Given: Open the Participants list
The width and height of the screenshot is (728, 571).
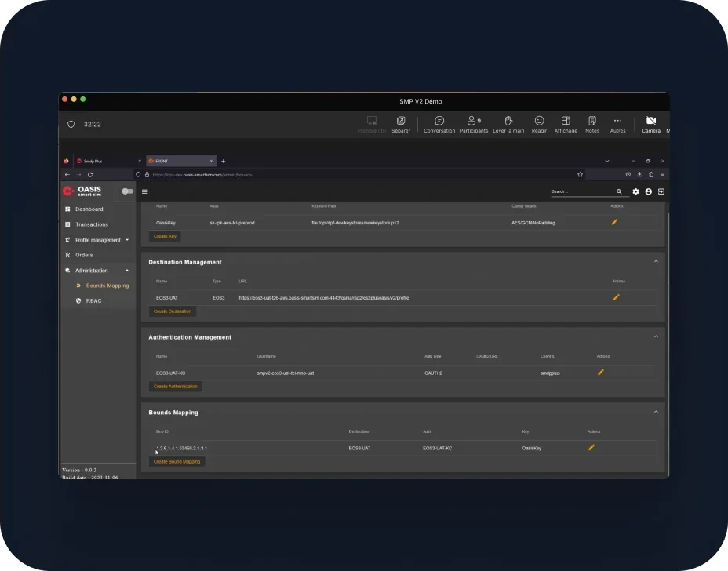Looking at the screenshot, I should [x=474, y=125].
